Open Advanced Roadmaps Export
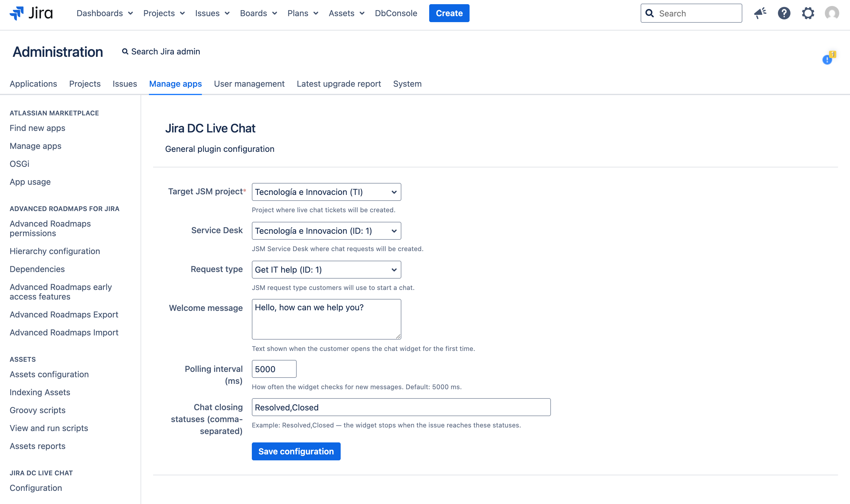Screen dimensions: 850x504 click(64, 315)
